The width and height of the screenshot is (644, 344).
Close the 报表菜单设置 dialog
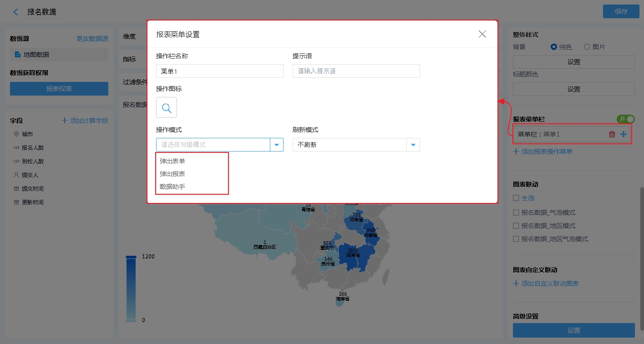click(482, 34)
